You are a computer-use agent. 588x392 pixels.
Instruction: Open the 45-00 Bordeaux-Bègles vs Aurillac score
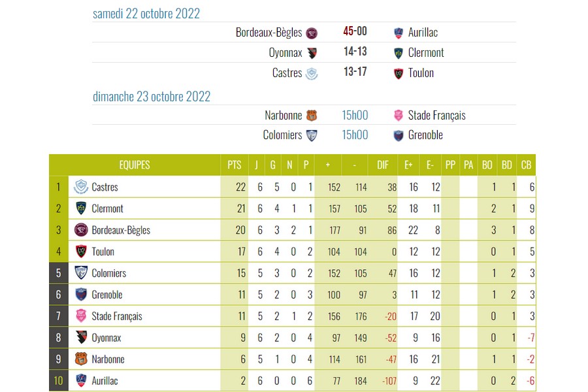(355, 32)
